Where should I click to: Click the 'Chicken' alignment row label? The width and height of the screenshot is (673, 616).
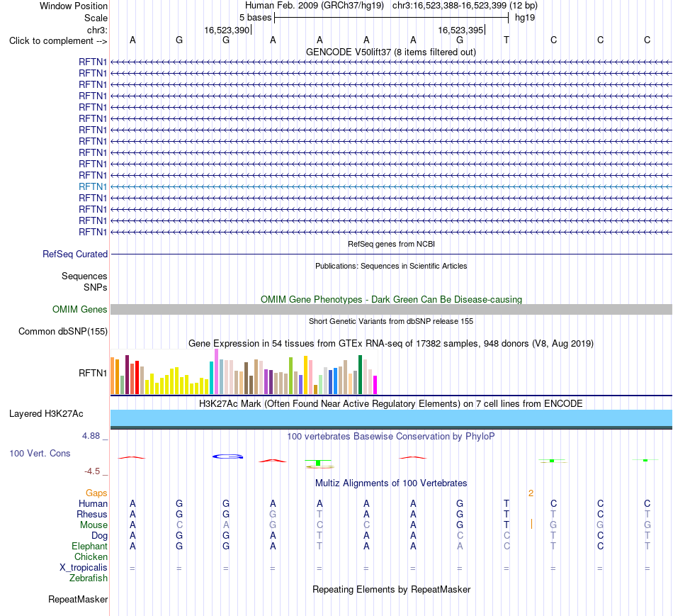(91, 556)
